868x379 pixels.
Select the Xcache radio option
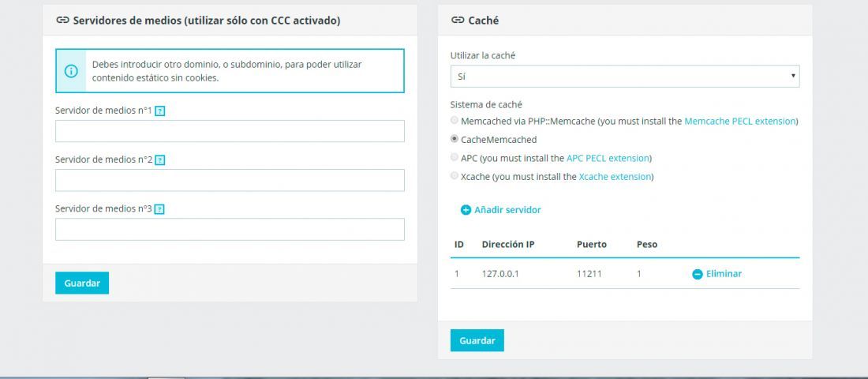pyautogui.click(x=455, y=176)
